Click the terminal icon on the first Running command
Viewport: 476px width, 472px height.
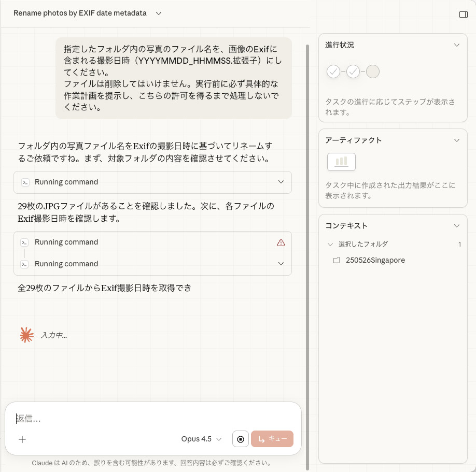click(x=24, y=182)
